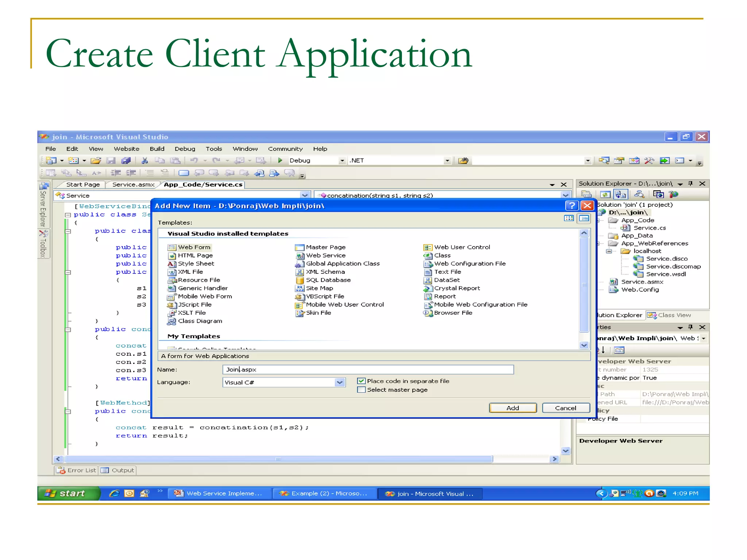Open Solution Explorer window position dropdown
747x560 pixels.
point(680,184)
